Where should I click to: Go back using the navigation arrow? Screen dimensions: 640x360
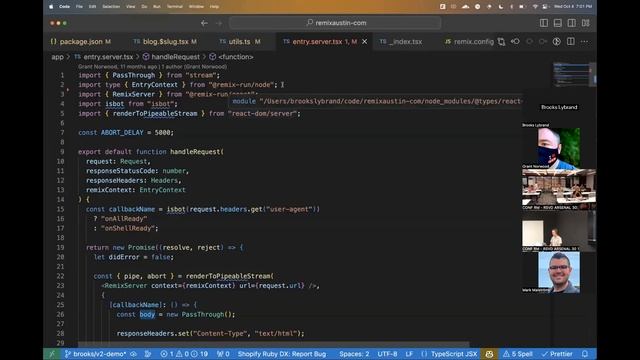(x=204, y=23)
